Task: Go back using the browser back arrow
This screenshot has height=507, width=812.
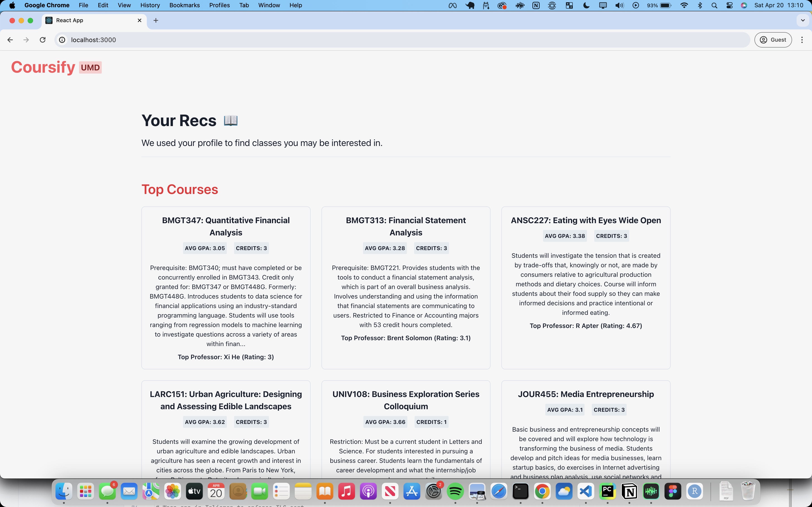Action: click(x=10, y=40)
